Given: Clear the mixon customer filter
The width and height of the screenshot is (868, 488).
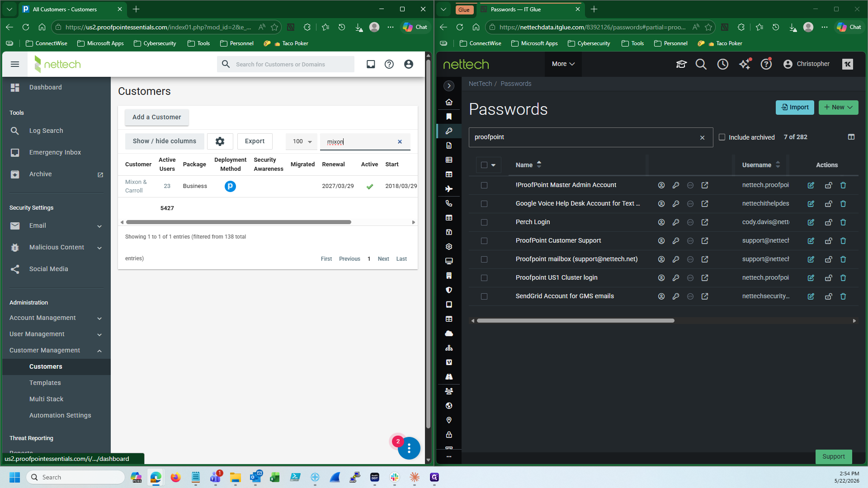Looking at the screenshot, I should coord(400,142).
